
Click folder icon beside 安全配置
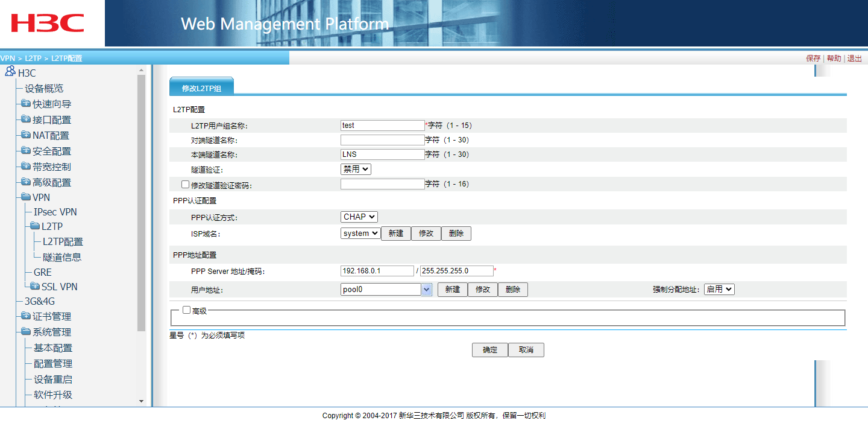pyautogui.click(x=25, y=151)
